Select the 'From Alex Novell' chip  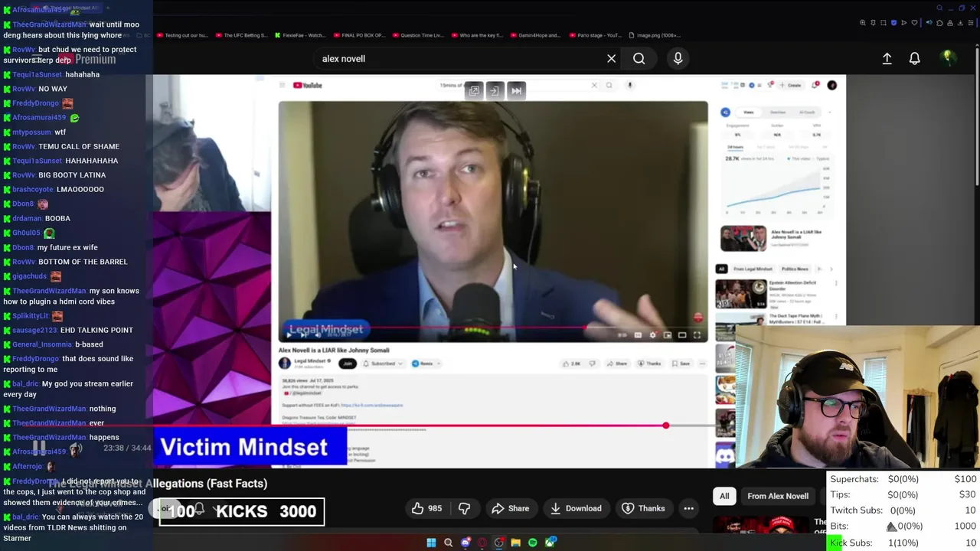pos(778,496)
